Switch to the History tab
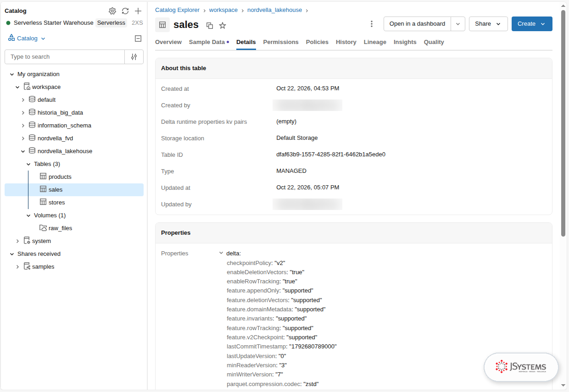Viewport: 569px width, 392px height. coord(346,42)
